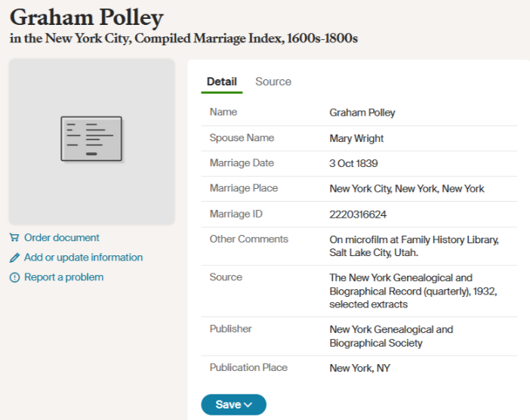Open the Report a problem link

click(x=63, y=277)
